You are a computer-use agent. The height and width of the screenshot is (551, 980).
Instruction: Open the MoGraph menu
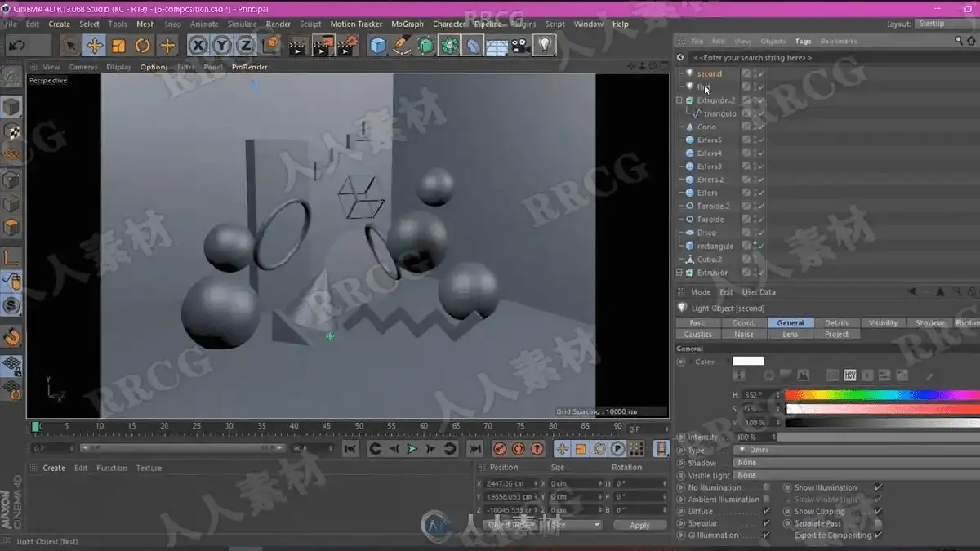pyautogui.click(x=407, y=24)
